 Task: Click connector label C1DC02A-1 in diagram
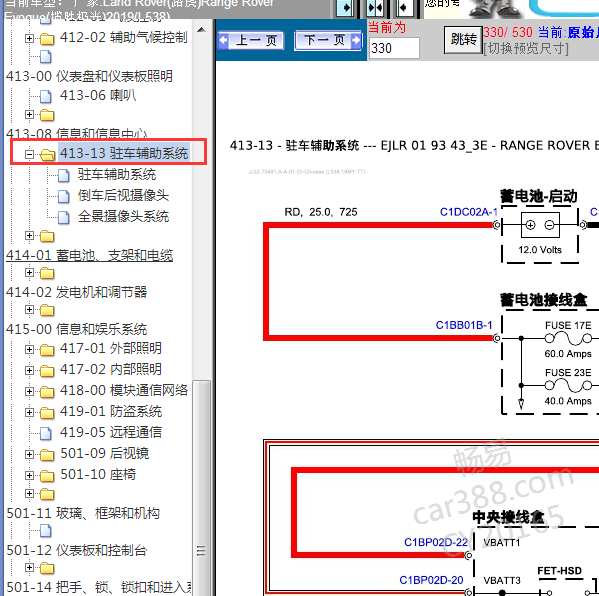click(x=468, y=212)
